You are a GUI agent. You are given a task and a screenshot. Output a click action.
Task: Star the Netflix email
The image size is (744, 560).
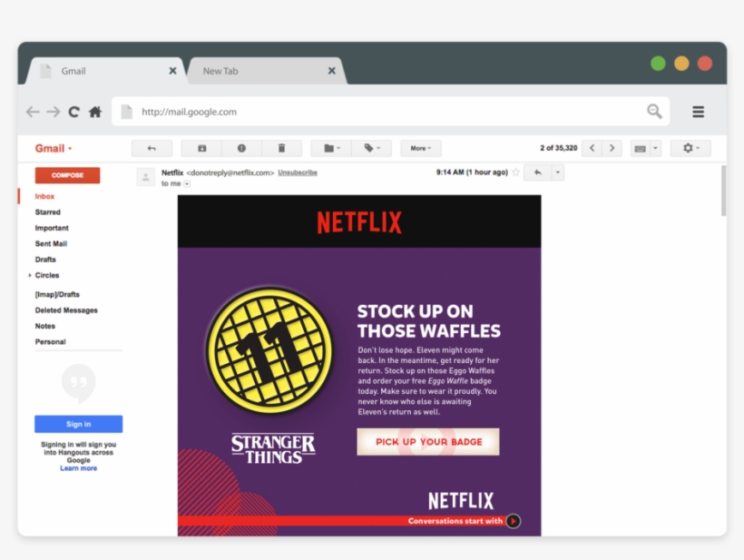pos(515,172)
